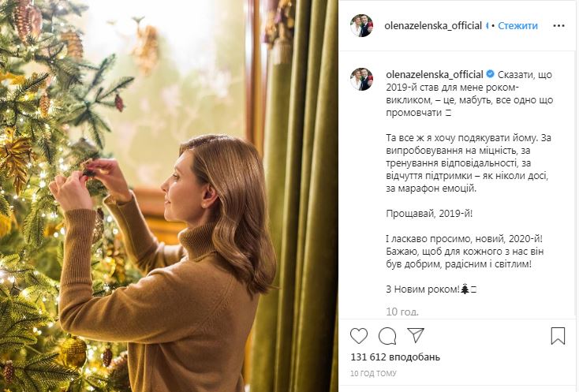Click the Стежити follow button
This screenshot has width=579, height=392.
point(517,26)
